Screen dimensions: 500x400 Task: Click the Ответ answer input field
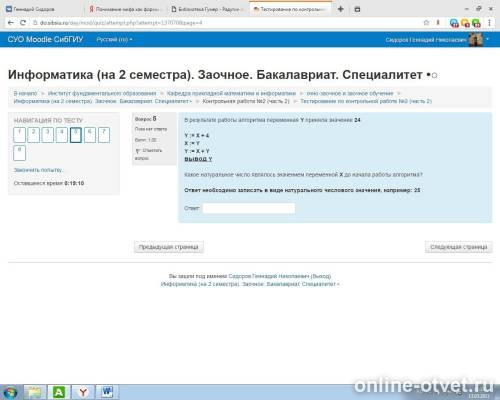(249, 208)
